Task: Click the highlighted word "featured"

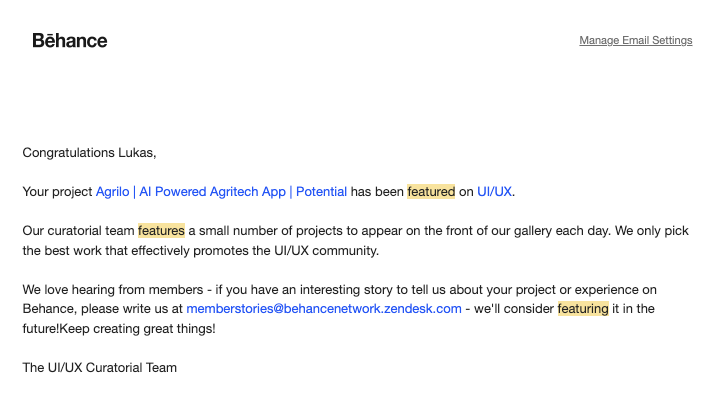Action: pyautogui.click(x=431, y=192)
